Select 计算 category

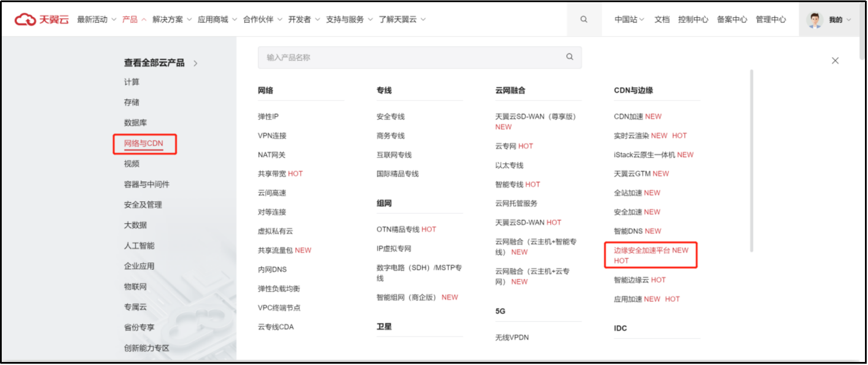pyautogui.click(x=132, y=82)
